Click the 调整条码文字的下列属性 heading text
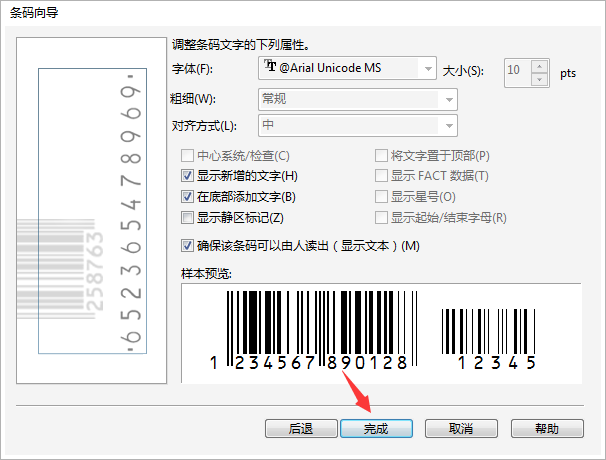 (241, 45)
